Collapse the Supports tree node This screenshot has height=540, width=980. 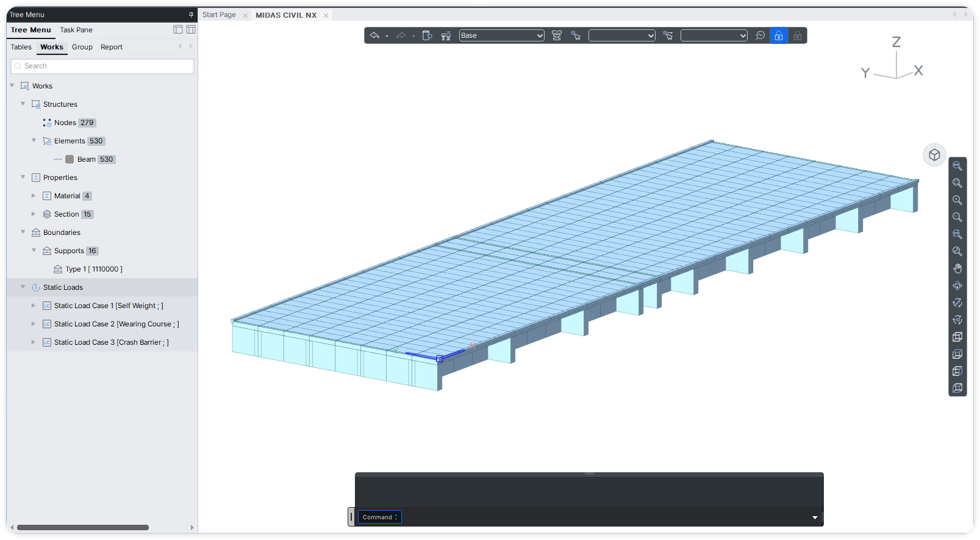click(x=34, y=251)
